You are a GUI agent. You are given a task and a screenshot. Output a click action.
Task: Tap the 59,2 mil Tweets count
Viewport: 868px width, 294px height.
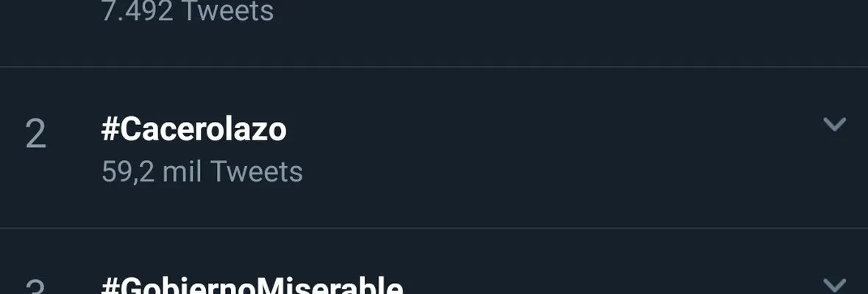coord(202,172)
